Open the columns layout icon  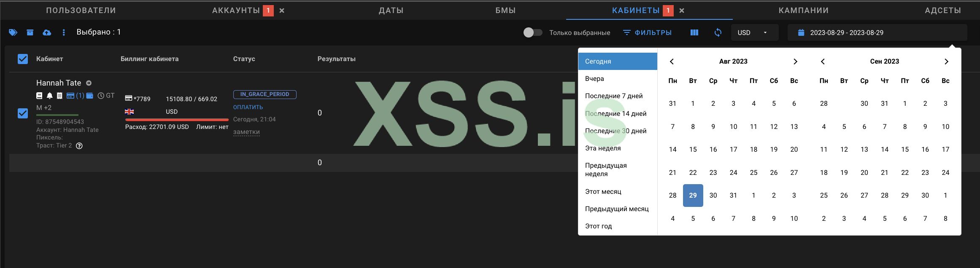(694, 32)
